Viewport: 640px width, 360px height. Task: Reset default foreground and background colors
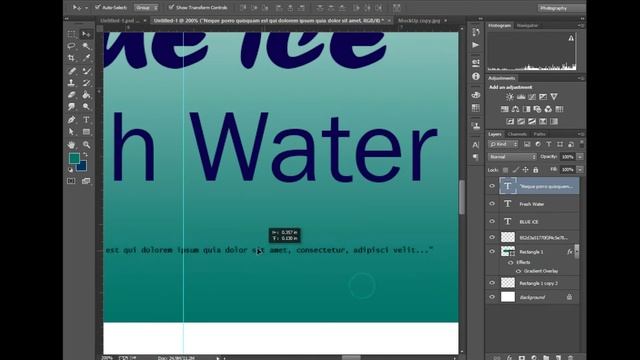[x=70, y=169]
